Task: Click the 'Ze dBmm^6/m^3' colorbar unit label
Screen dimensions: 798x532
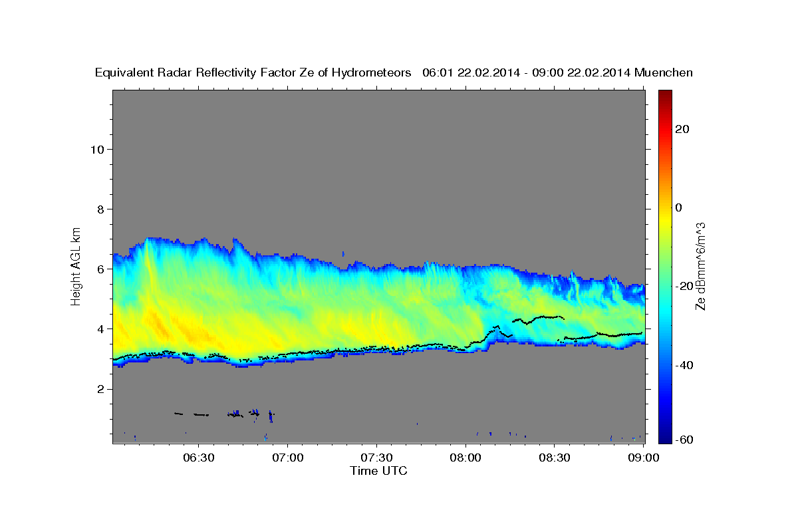Action: coord(700,266)
